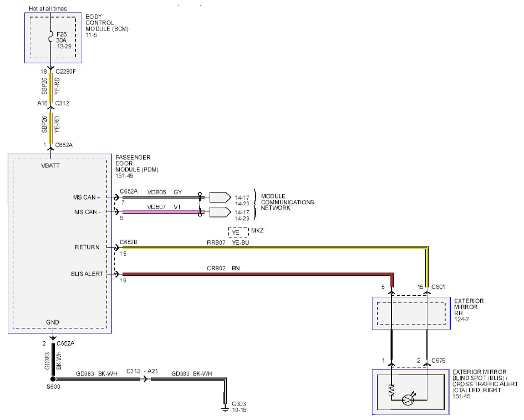Click the 'SBP26' label below C2280F
This screenshot has height=420, width=524.
(x=44, y=86)
